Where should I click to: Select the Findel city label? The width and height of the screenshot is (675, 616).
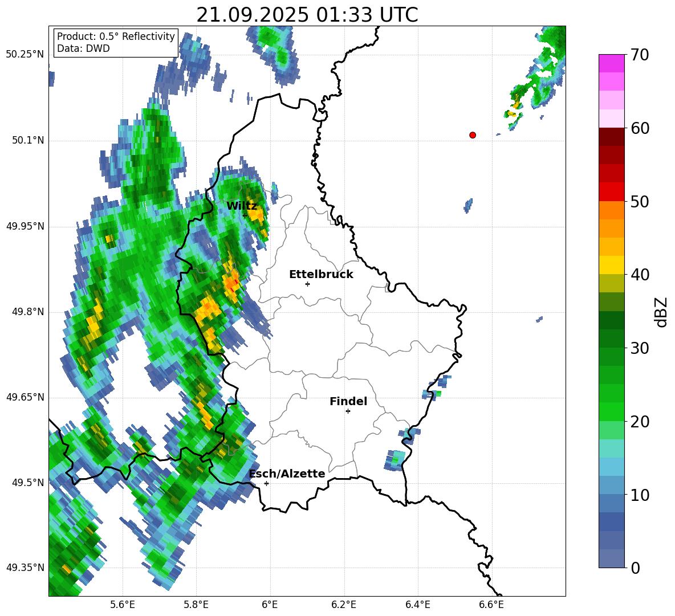[348, 401]
